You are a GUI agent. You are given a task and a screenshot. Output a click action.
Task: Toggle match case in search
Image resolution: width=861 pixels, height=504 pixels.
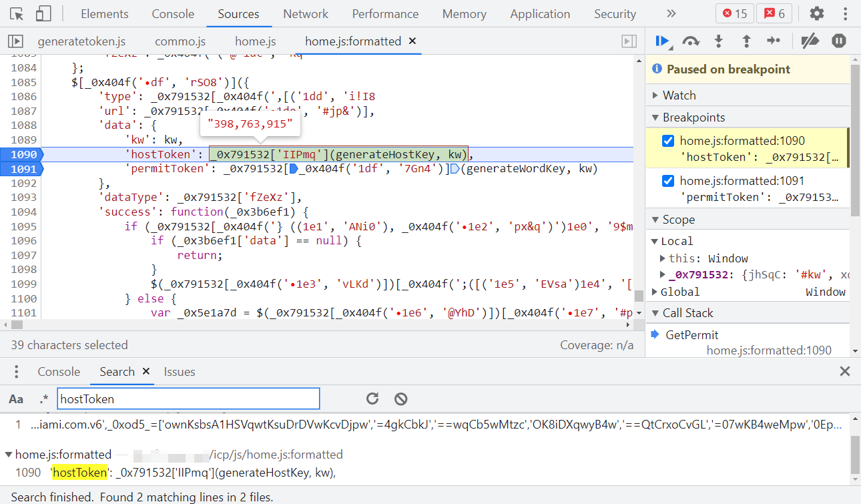coord(16,399)
